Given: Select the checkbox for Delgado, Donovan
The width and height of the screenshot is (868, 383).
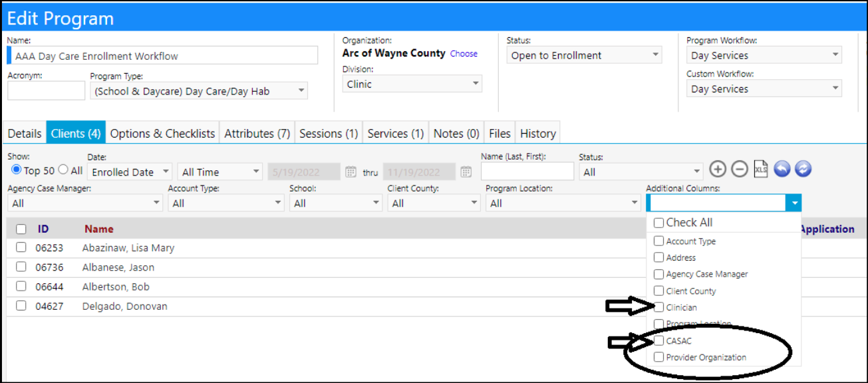Looking at the screenshot, I should click(x=21, y=306).
